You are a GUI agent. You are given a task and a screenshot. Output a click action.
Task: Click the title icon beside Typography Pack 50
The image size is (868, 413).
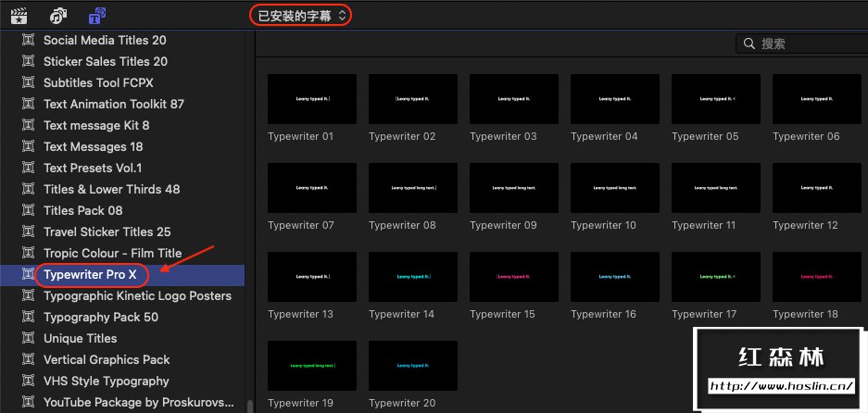(28, 318)
